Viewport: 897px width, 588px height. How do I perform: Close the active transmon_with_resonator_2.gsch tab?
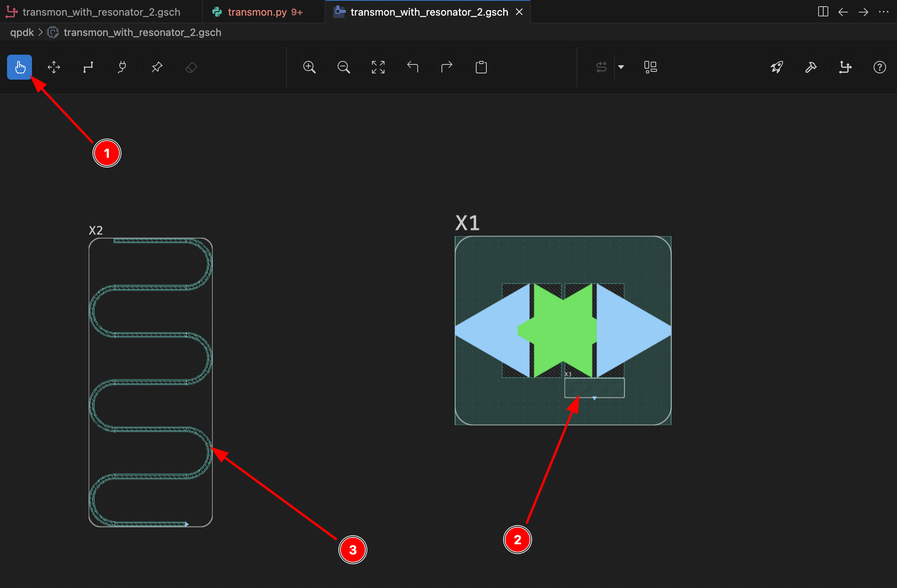coord(519,12)
